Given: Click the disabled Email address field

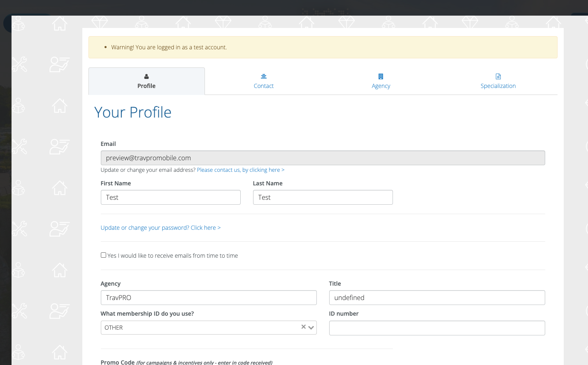Looking at the screenshot, I should tap(323, 158).
